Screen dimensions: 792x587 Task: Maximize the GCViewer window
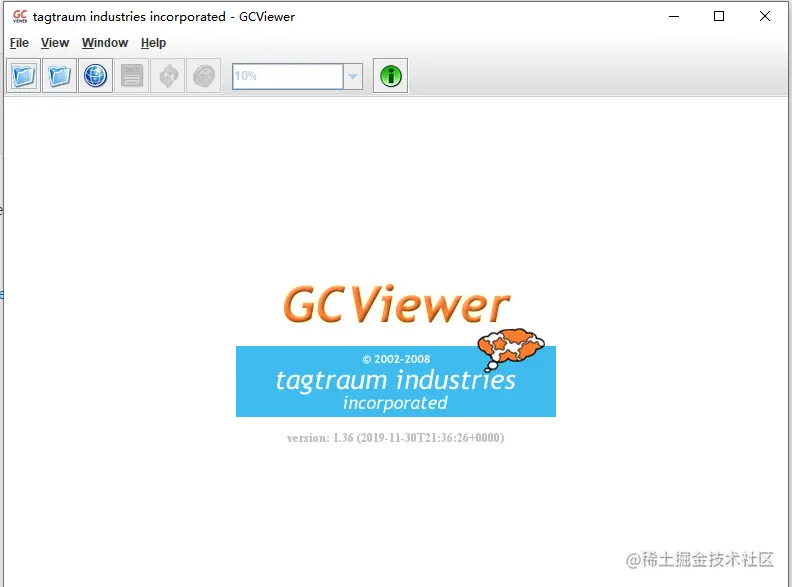click(x=719, y=16)
